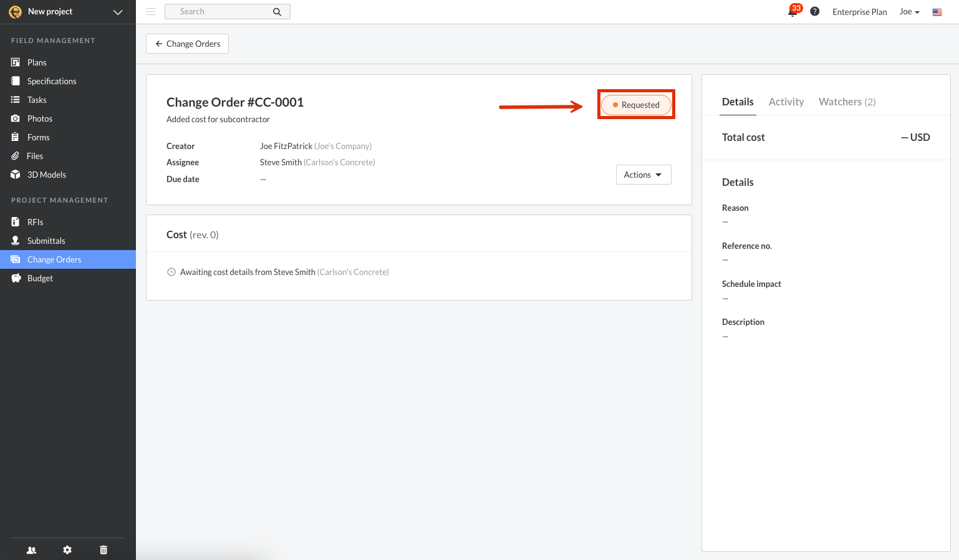The image size is (959, 560).
Task: Expand the Joe user menu
Action: pos(909,12)
